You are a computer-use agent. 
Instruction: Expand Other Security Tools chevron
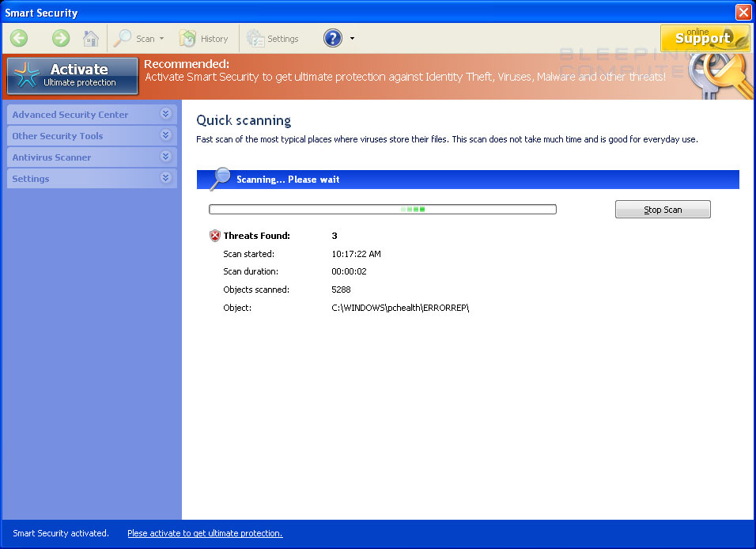(x=165, y=135)
